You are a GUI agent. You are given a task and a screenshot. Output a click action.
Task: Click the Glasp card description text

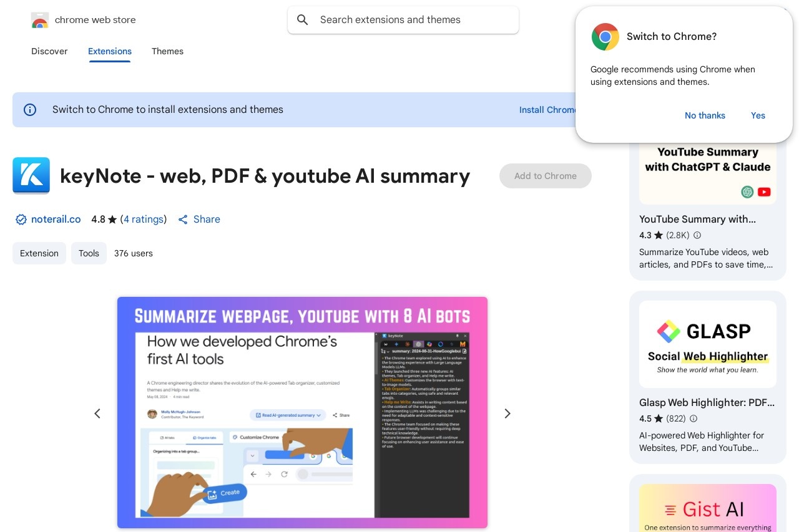[702, 442]
